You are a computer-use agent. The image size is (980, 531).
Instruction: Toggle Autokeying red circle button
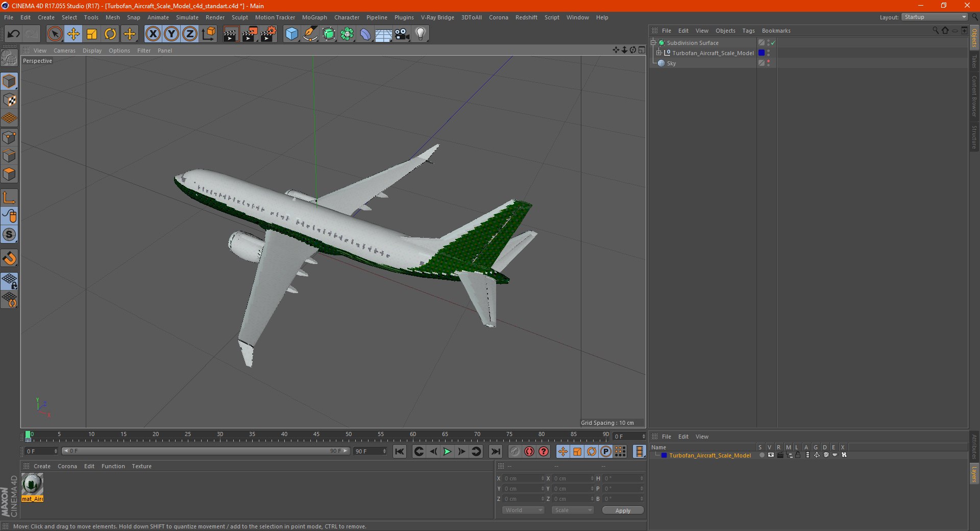pos(529,451)
